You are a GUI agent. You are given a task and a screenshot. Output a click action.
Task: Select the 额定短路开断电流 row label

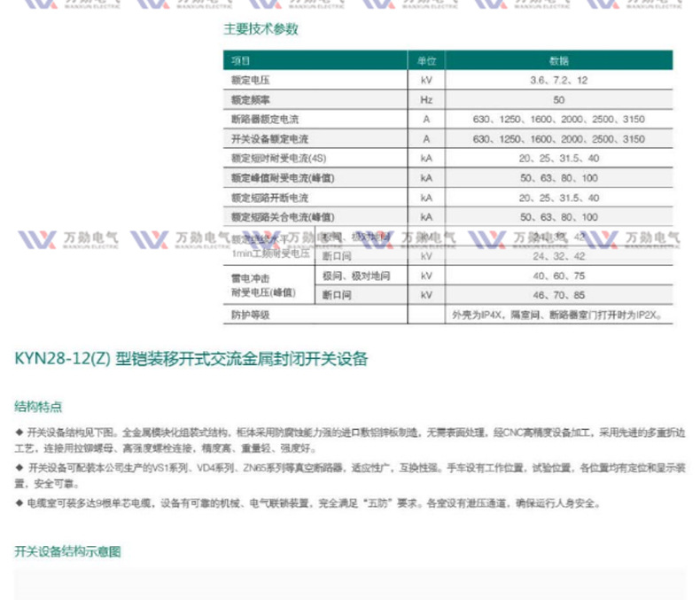pyautogui.click(x=269, y=198)
